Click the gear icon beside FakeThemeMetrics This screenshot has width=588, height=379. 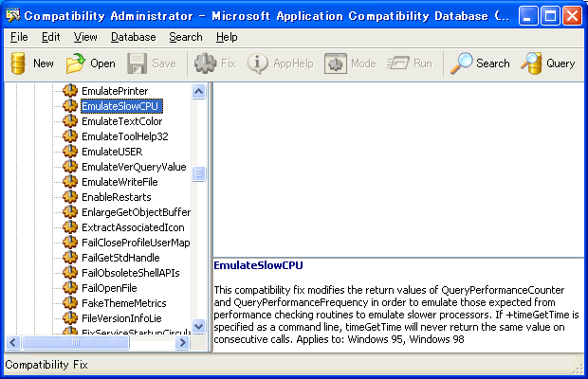(70, 303)
